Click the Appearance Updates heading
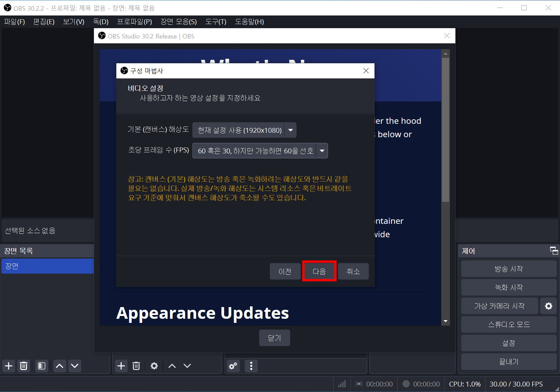 click(203, 313)
